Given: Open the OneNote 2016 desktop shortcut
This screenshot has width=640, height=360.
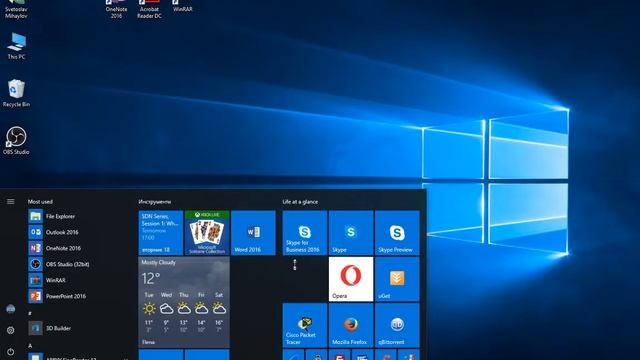Looking at the screenshot, I should coord(116,9).
